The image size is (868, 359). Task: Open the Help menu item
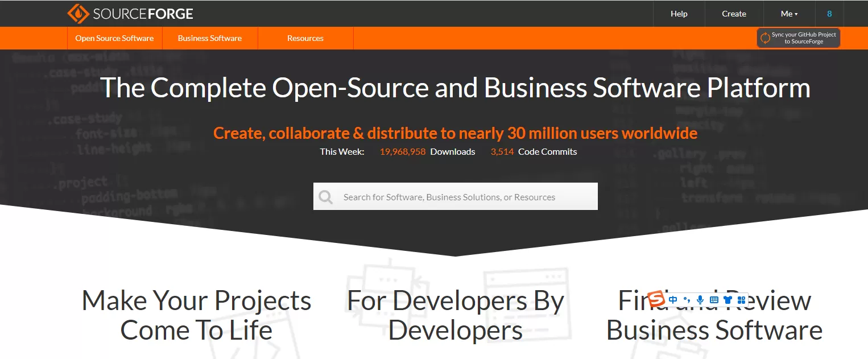pyautogui.click(x=679, y=14)
